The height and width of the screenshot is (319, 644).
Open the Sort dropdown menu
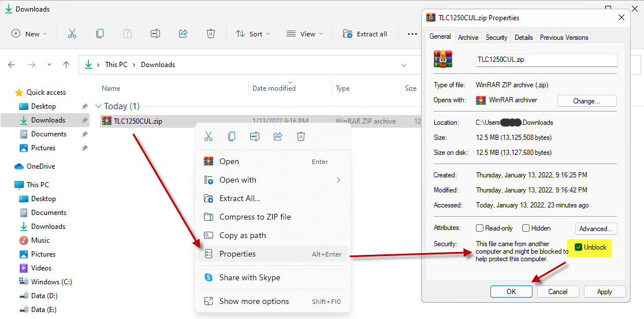pyautogui.click(x=252, y=34)
